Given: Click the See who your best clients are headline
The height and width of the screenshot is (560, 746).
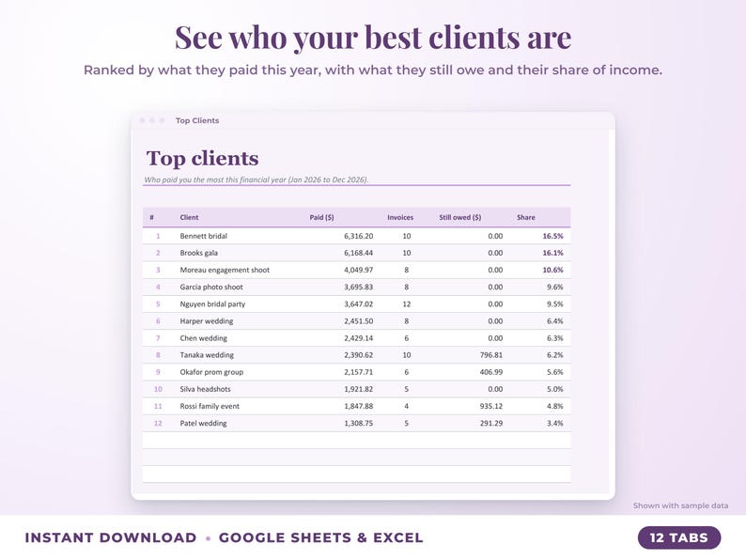Looking at the screenshot, I should pyautogui.click(x=373, y=37).
